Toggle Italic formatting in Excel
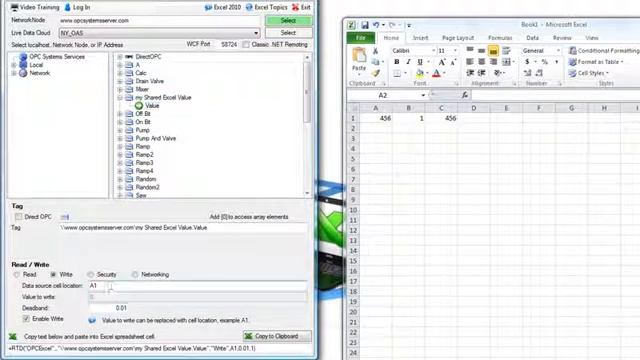 tap(408, 62)
